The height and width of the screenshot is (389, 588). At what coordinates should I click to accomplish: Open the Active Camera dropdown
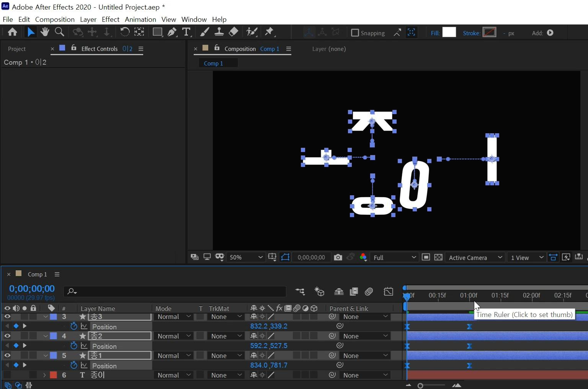475,257
